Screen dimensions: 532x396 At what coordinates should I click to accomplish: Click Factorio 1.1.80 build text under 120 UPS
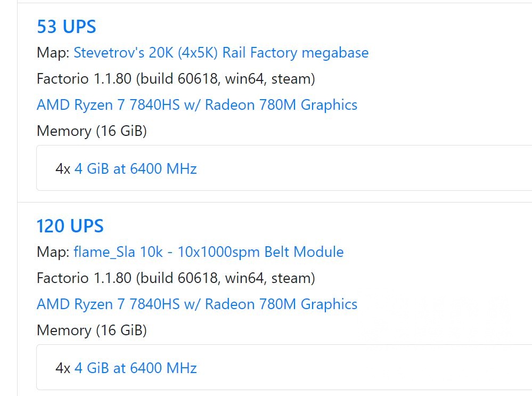176,278
